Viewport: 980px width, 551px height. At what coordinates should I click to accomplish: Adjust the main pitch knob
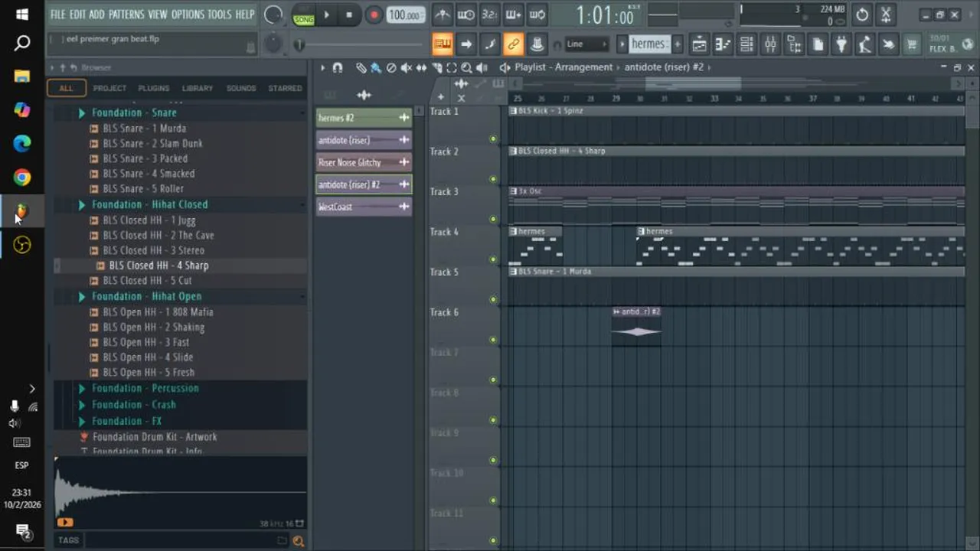pyautogui.click(x=273, y=44)
